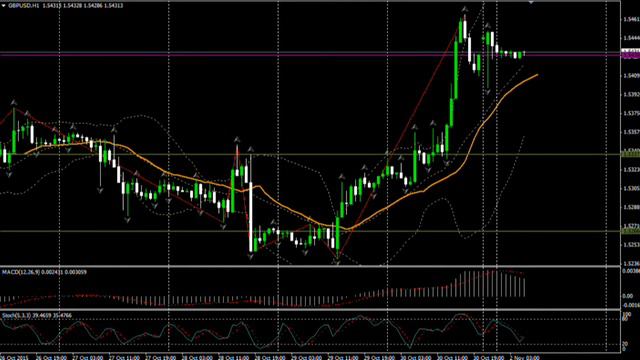The image size is (640, 360).
Task: Click the 1.5357 value on price scale
Action: pyautogui.click(x=631, y=132)
